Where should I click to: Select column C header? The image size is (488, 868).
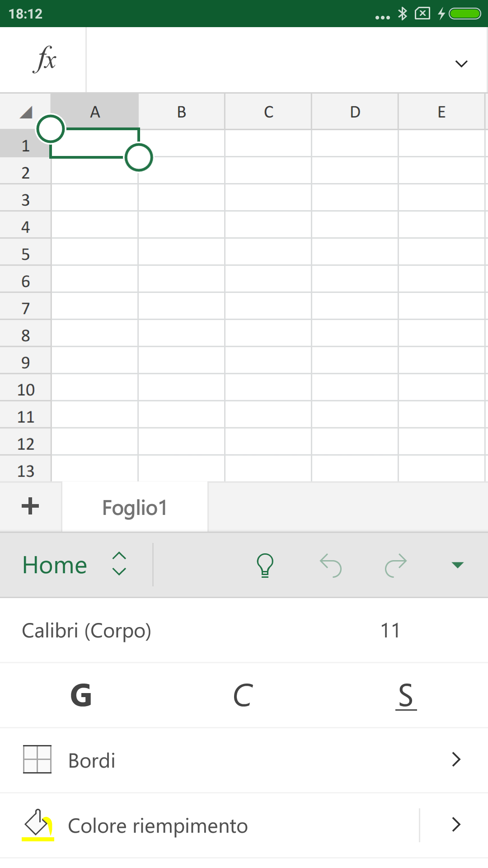tap(268, 112)
